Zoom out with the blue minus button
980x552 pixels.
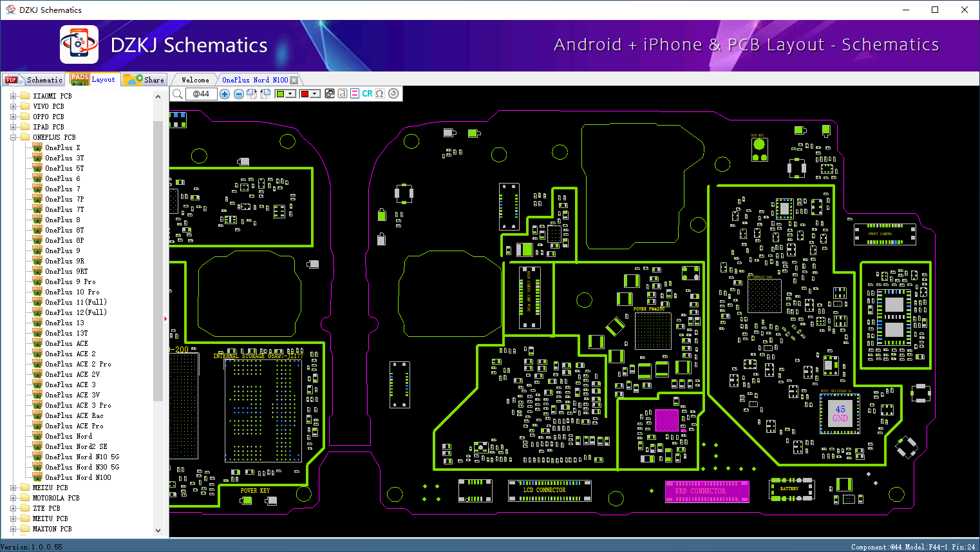[x=238, y=94]
